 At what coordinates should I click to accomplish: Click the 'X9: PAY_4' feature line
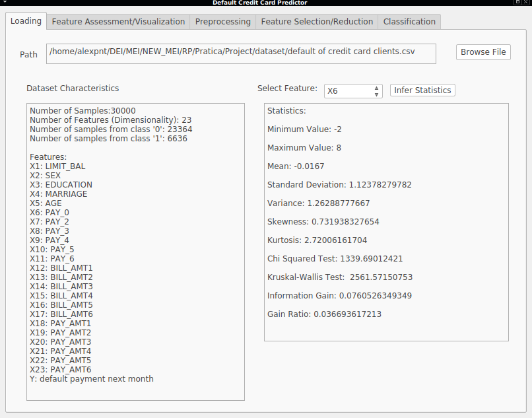point(50,240)
